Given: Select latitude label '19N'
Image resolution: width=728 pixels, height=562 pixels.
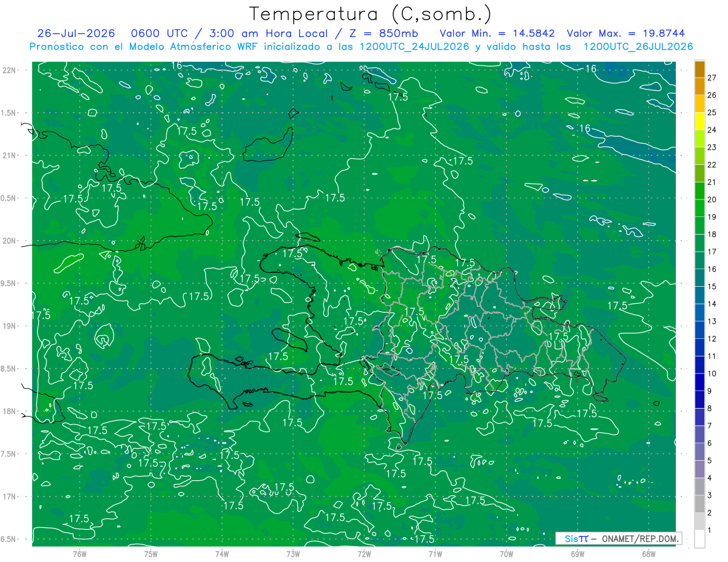Looking at the screenshot, I should (9, 326).
